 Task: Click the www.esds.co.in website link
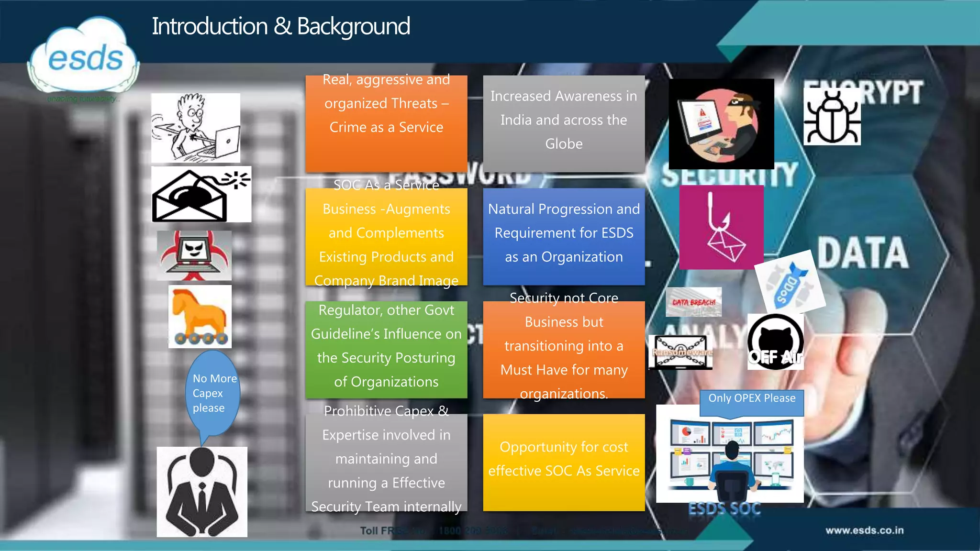click(864, 530)
